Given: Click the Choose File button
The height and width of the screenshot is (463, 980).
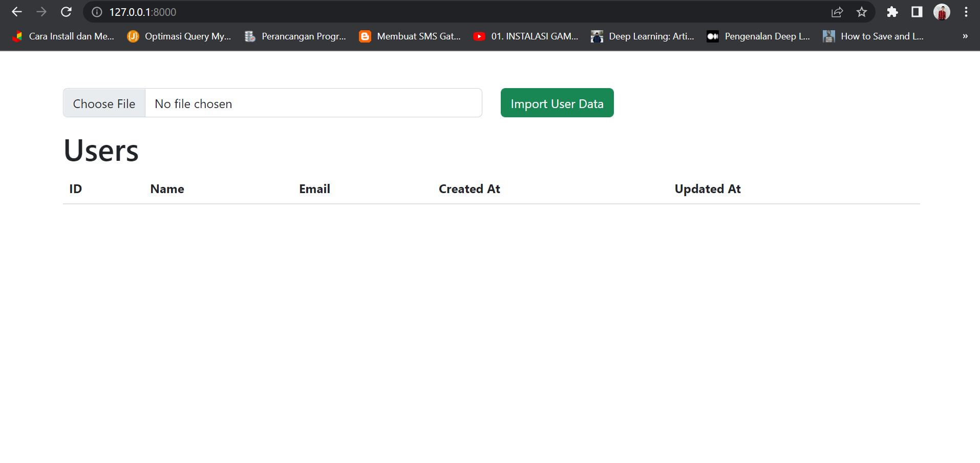Looking at the screenshot, I should pyautogui.click(x=104, y=103).
